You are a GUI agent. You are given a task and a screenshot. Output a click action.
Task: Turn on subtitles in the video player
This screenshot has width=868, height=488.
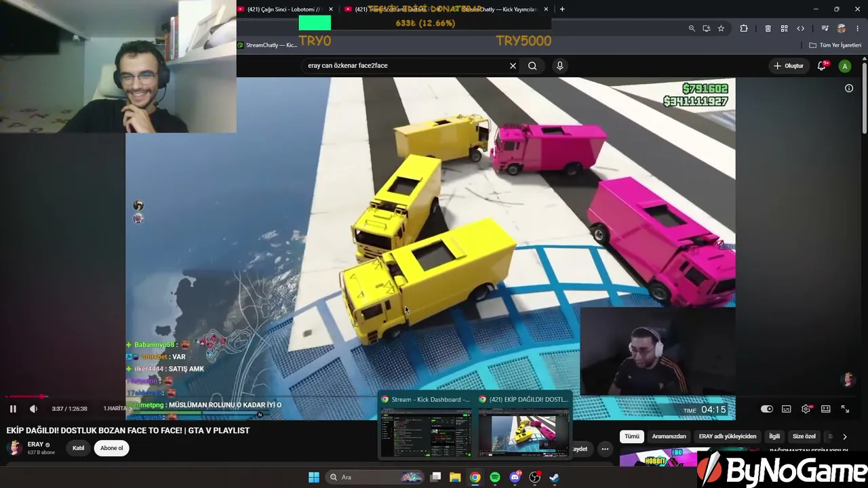pos(786,409)
